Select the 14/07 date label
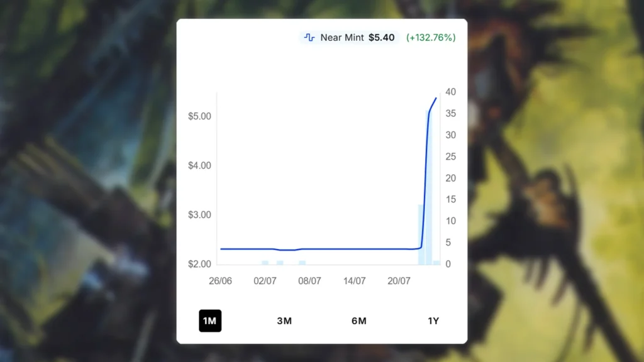Viewport: 644px width, 362px height. pos(354,281)
